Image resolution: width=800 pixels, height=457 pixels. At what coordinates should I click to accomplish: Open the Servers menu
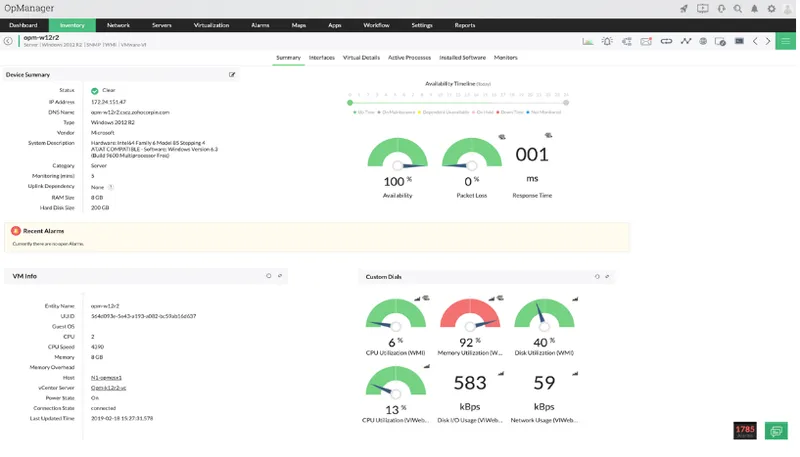click(x=162, y=25)
